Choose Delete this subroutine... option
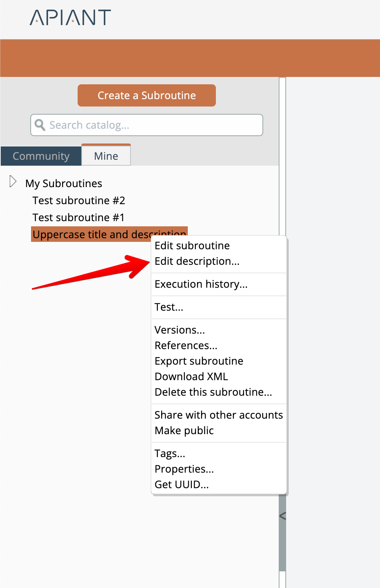This screenshot has width=380, height=588. point(213,392)
